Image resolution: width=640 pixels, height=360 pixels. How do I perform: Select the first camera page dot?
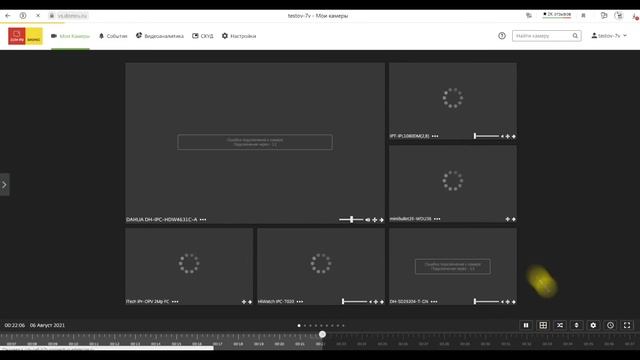click(299, 326)
